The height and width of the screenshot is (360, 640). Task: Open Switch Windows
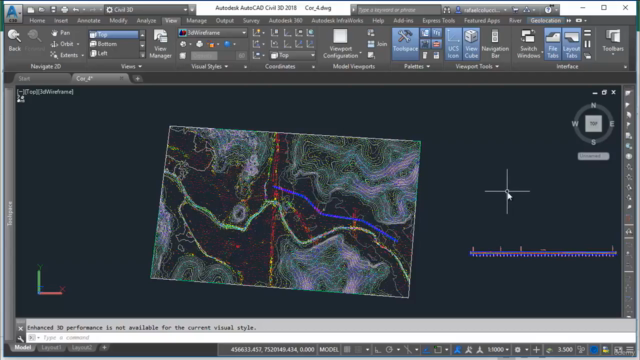528,44
